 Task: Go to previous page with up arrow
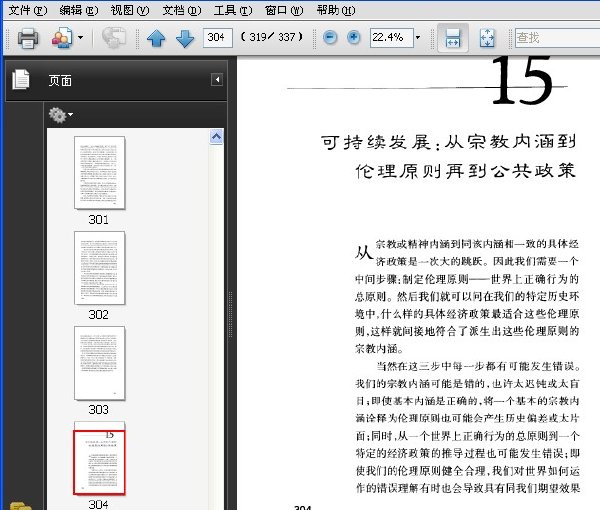[x=156, y=38]
